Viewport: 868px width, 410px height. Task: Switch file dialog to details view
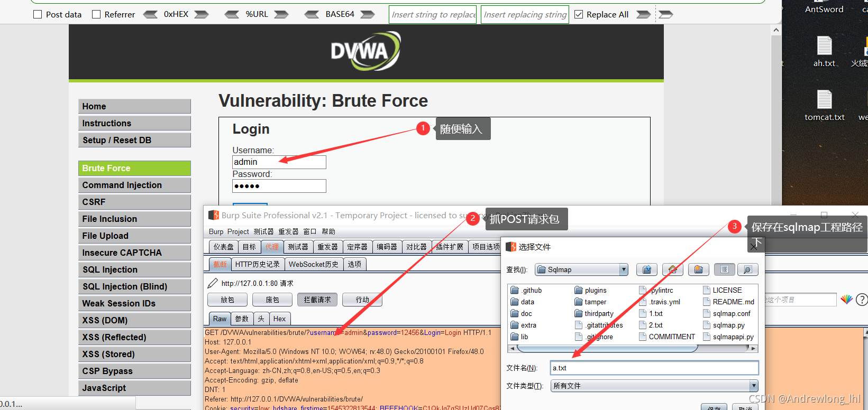click(x=748, y=269)
